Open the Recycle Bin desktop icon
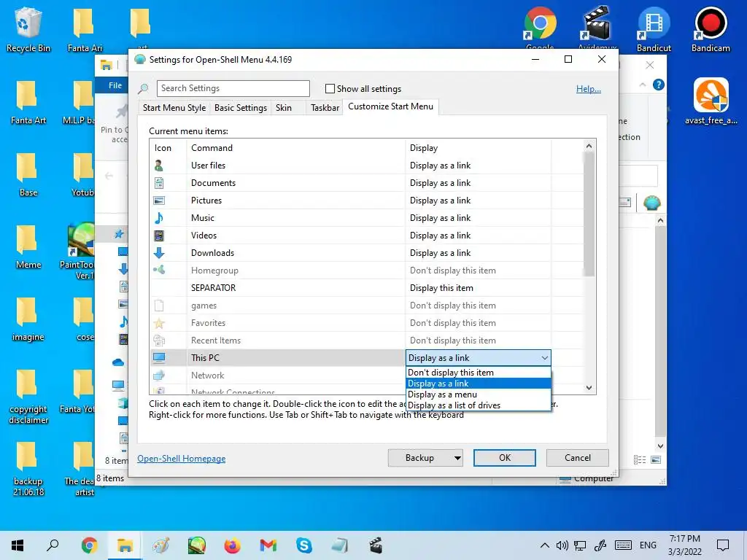 click(28, 30)
